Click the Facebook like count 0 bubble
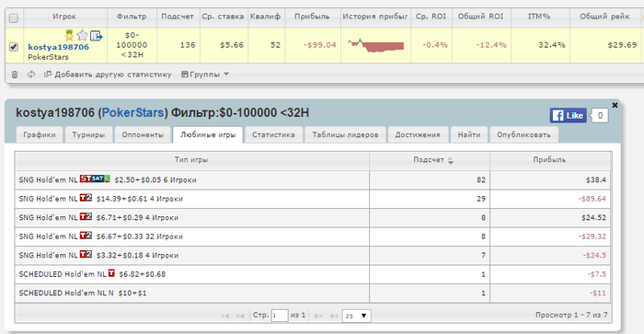The width and height of the screenshot is (644, 334). click(x=600, y=115)
